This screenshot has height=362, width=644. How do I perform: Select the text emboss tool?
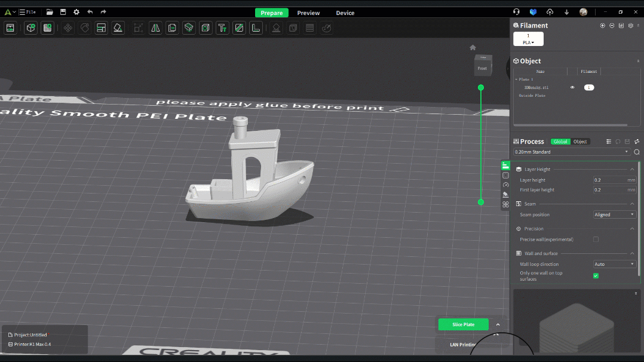coord(222,28)
